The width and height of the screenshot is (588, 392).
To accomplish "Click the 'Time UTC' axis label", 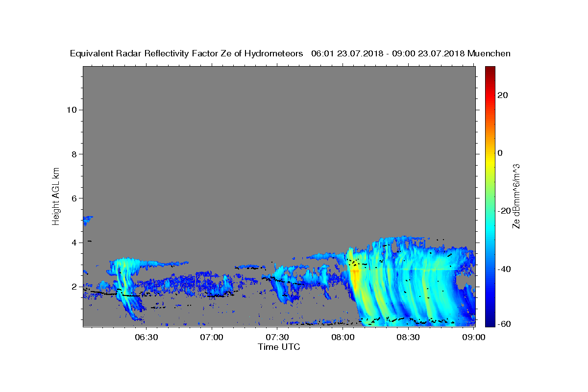I will [x=279, y=347].
